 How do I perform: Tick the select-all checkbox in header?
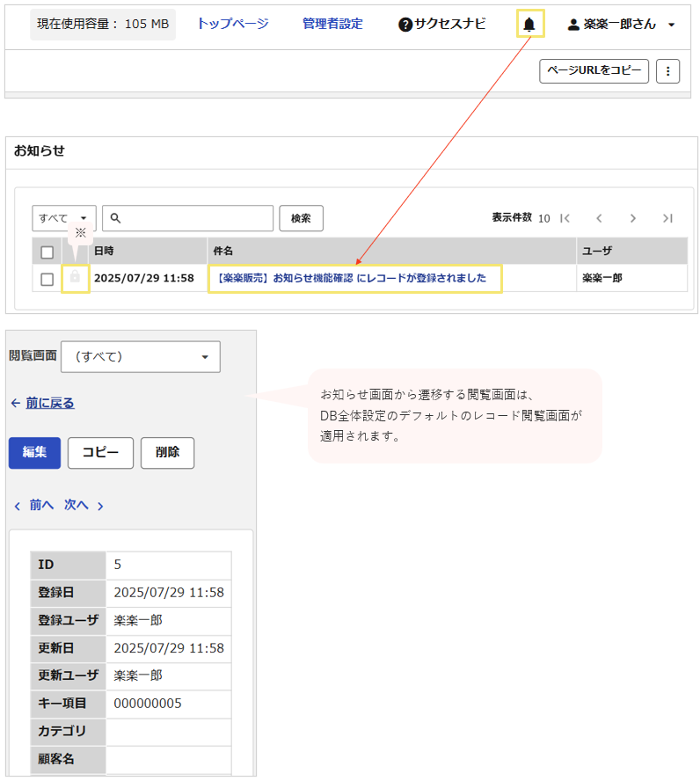coord(47,252)
